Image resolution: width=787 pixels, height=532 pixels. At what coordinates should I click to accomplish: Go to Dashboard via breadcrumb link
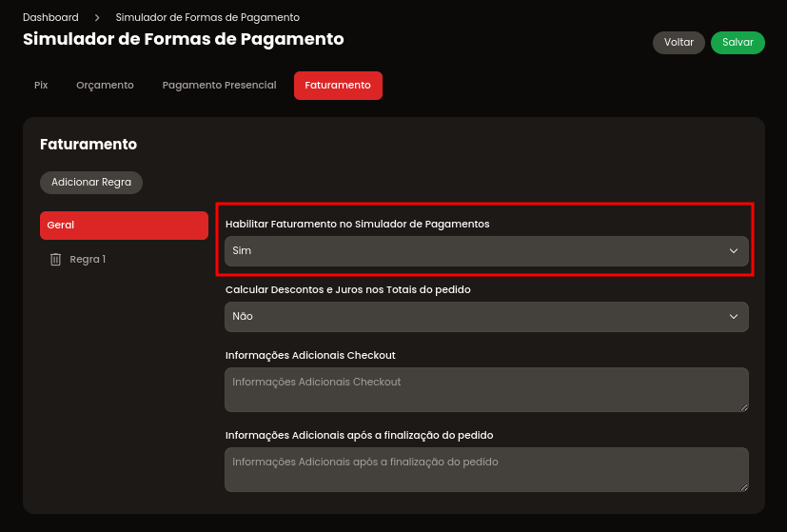coord(50,17)
